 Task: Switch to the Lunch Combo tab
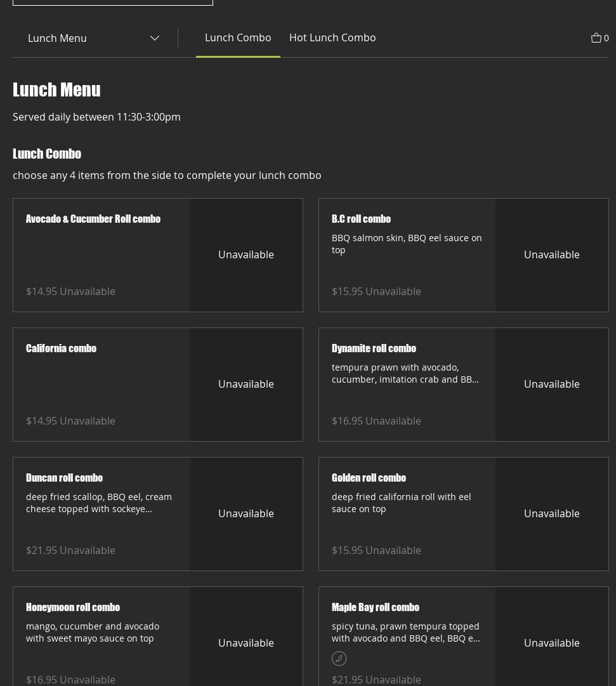238,37
